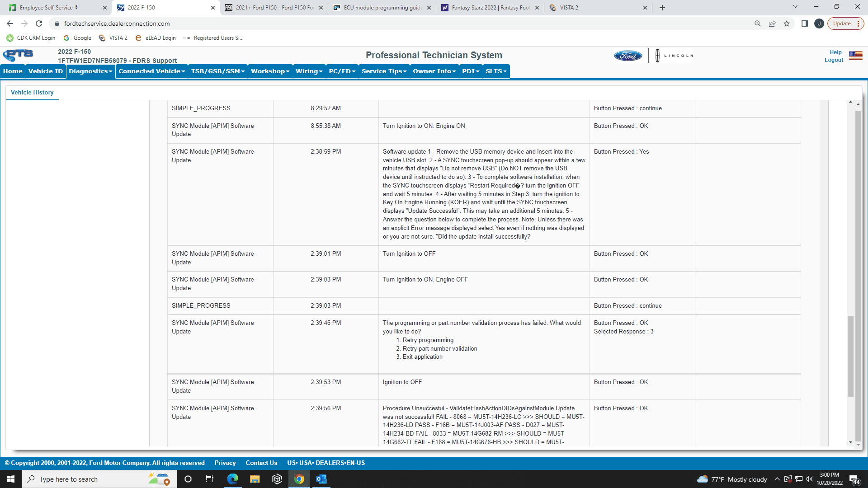The width and height of the screenshot is (868, 488).
Task: Click the US flag language icon
Action: click(855, 56)
